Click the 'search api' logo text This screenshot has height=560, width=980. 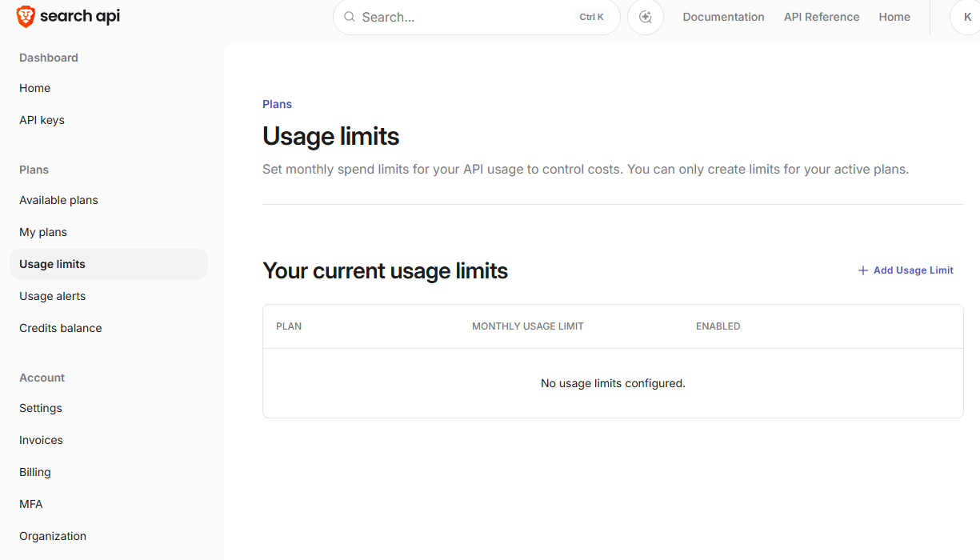point(80,17)
